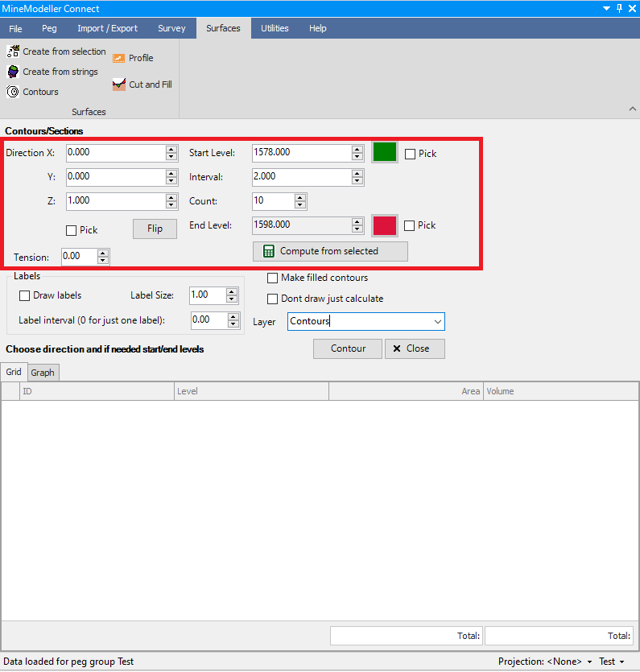The width and height of the screenshot is (640, 672).
Task: Tick the Make filled contours checkbox
Action: [272, 278]
